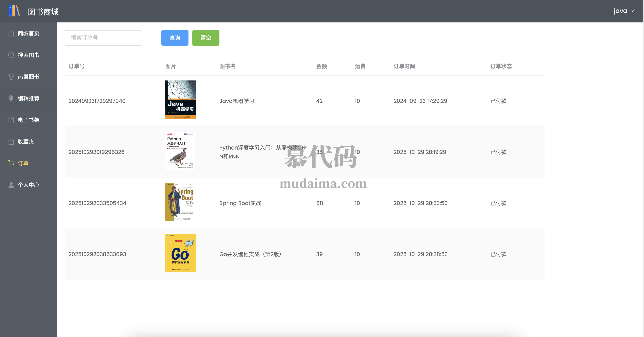The width and height of the screenshot is (644, 337).
Task: Click the Java机器学习 book cover thumbnail
Action: tap(180, 100)
